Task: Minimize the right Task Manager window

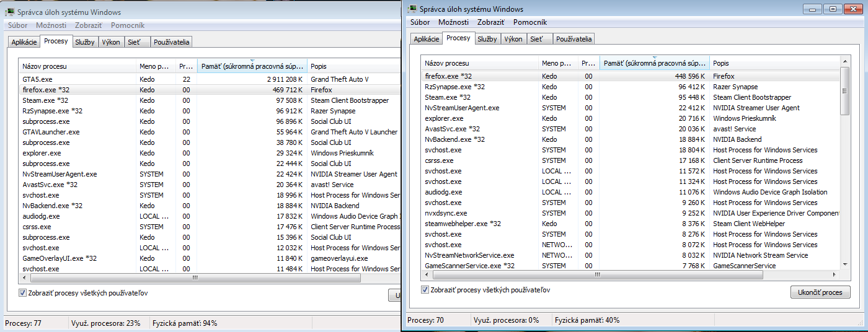Action: point(813,9)
